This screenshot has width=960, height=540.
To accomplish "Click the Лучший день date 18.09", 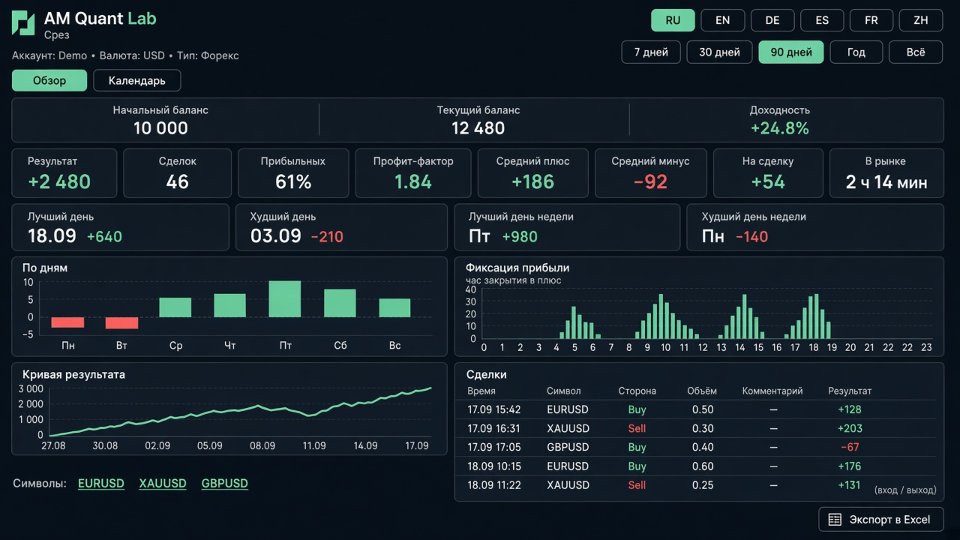I will pos(52,236).
